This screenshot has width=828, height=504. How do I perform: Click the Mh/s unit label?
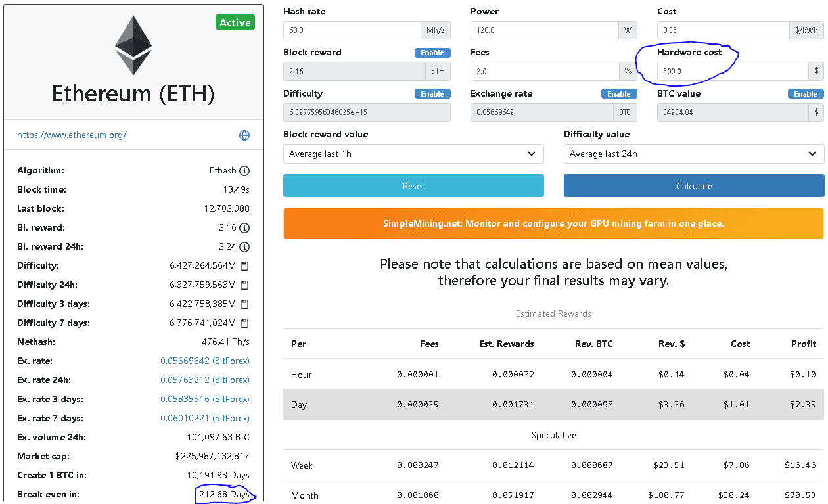[x=436, y=30]
